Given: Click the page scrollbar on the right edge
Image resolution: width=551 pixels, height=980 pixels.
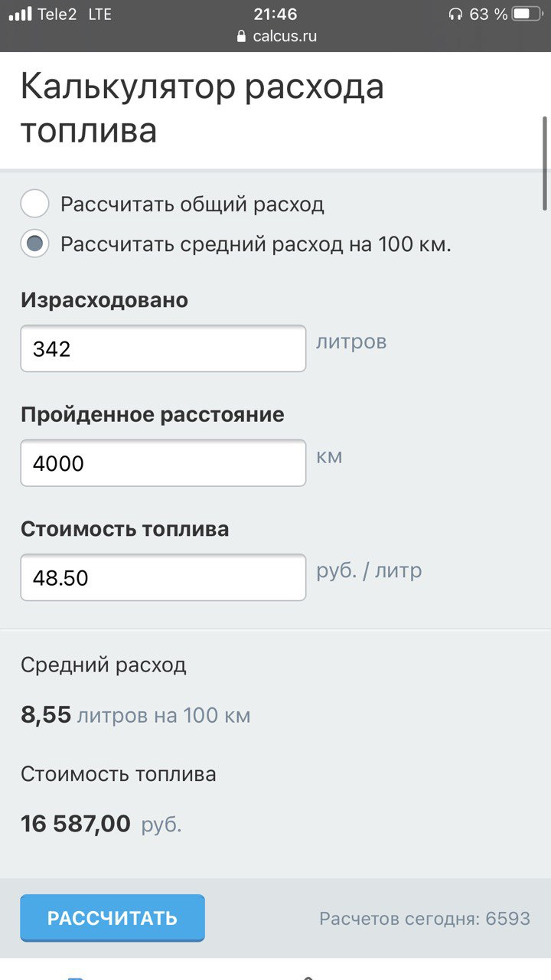Looking at the screenshot, I should point(545,162).
